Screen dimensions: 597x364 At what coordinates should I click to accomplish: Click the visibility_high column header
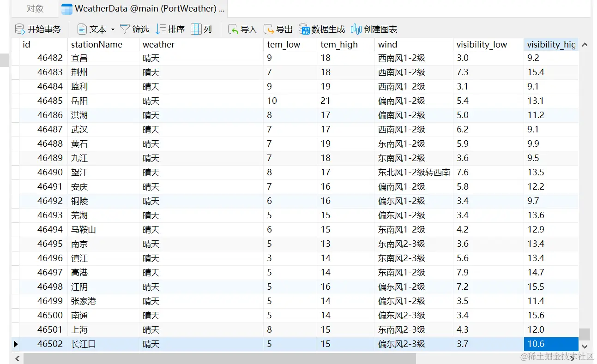point(551,44)
